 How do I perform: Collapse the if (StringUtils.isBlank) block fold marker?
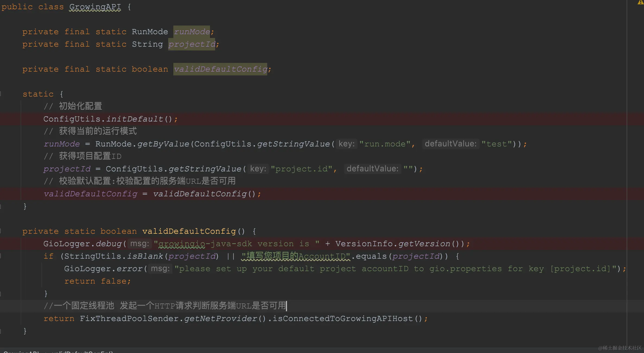(x=1, y=256)
